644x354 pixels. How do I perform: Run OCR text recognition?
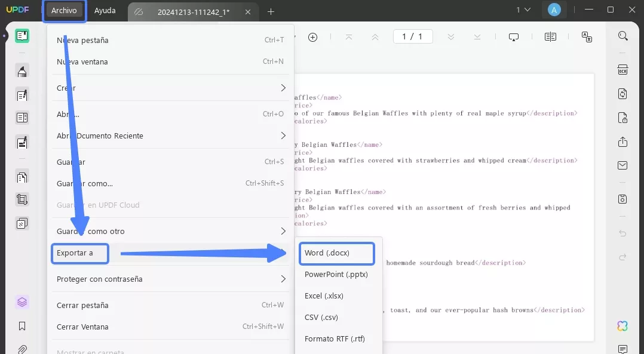[622, 70]
